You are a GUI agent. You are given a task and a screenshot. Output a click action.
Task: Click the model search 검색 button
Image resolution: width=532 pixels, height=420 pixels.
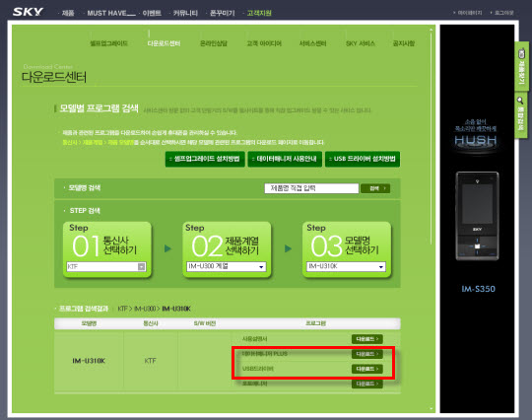tap(375, 188)
